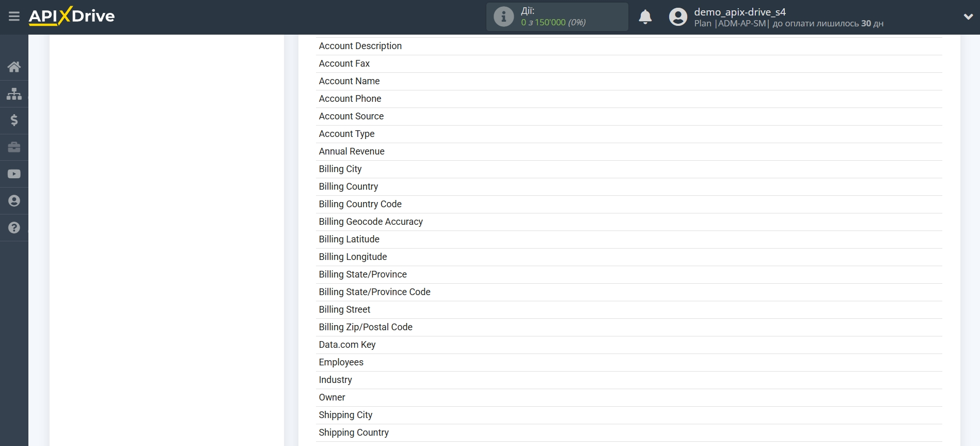Open profile sidebar icon
This screenshot has width=980, height=446.
14,201
